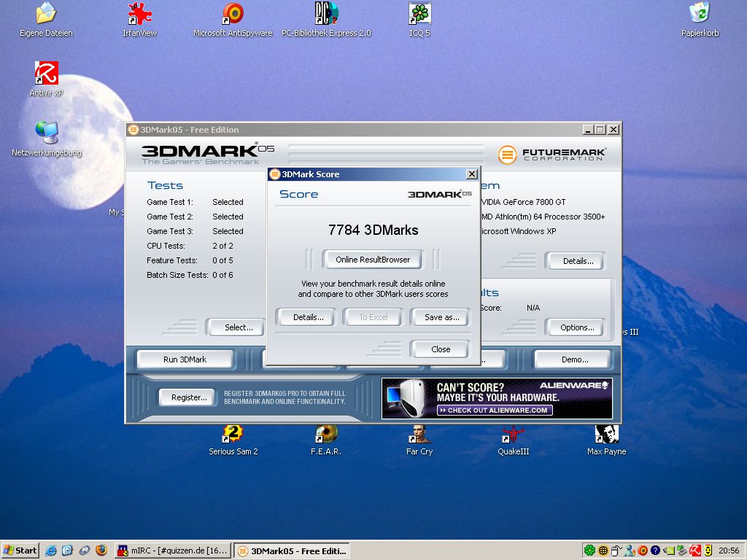Launch Firefox from quick launch
Screen dimensions: 747x560
tap(101, 551)
